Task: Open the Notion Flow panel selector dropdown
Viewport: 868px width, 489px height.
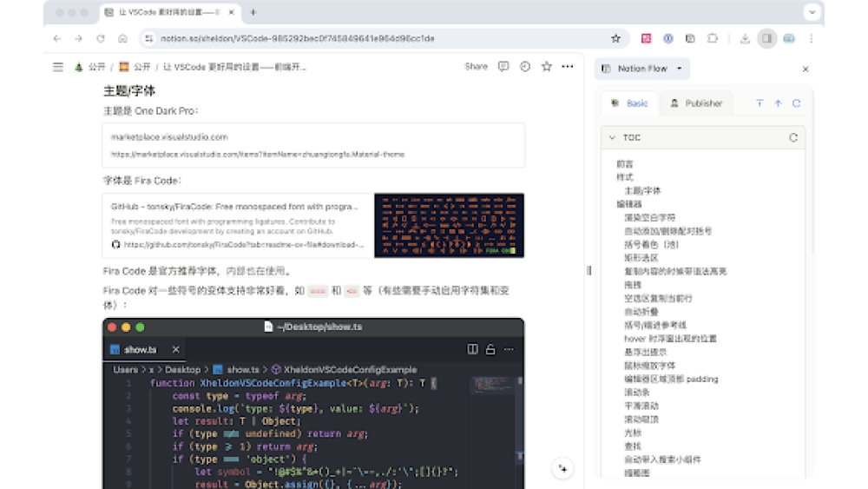Action: point(642,69)
